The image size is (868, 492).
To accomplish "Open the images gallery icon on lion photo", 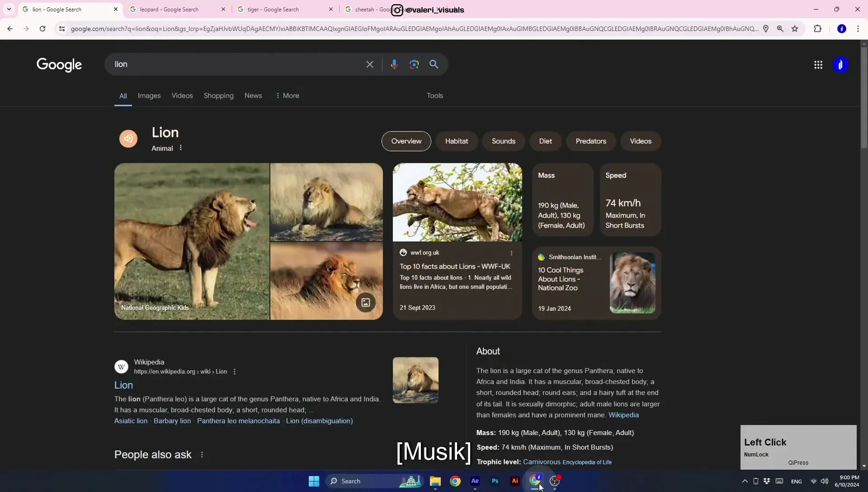I will tap(366, 303).
